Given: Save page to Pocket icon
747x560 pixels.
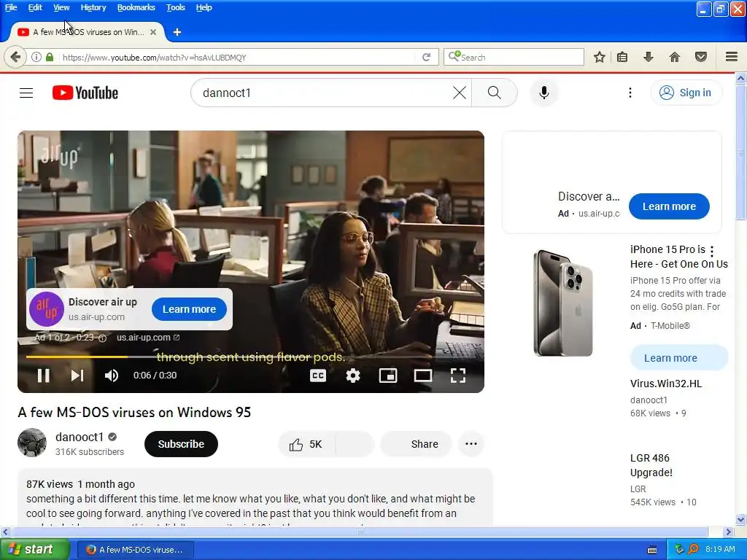Looking at the screenshot, I should [x=701, y=57].
